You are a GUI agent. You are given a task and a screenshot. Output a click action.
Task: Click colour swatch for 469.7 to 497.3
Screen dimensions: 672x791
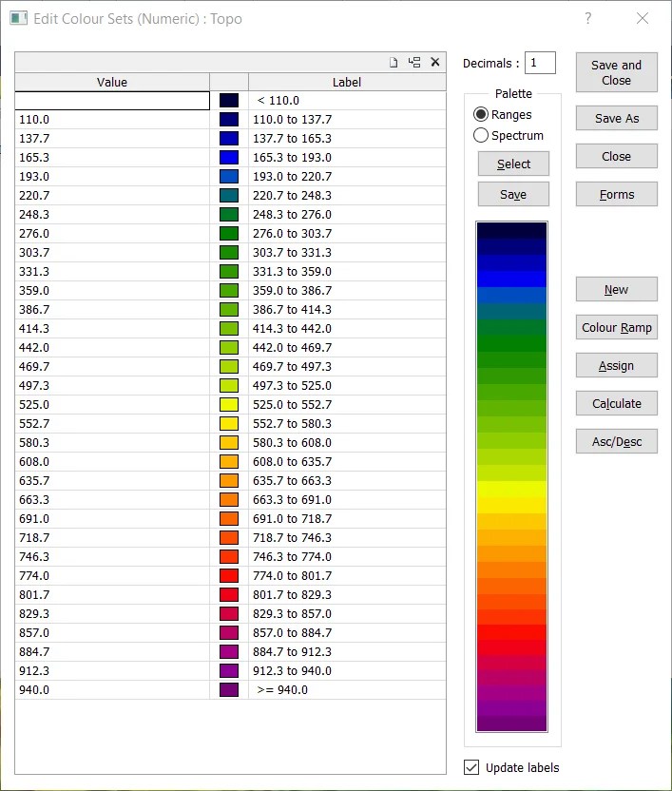click(229, 366)
